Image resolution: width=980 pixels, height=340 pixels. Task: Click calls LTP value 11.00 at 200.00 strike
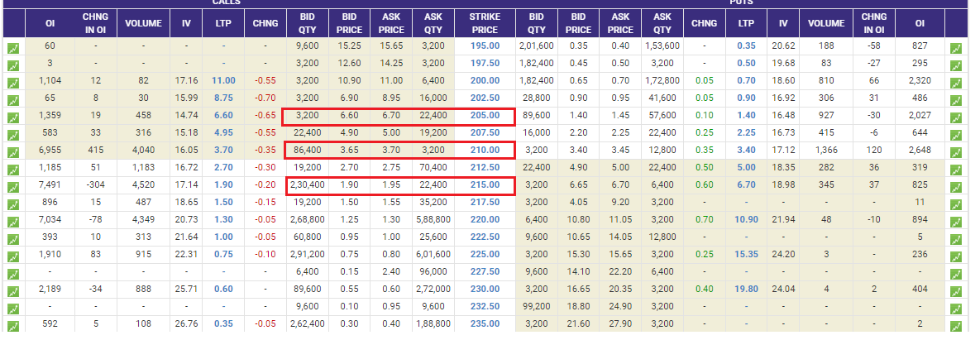pos(224,82)
